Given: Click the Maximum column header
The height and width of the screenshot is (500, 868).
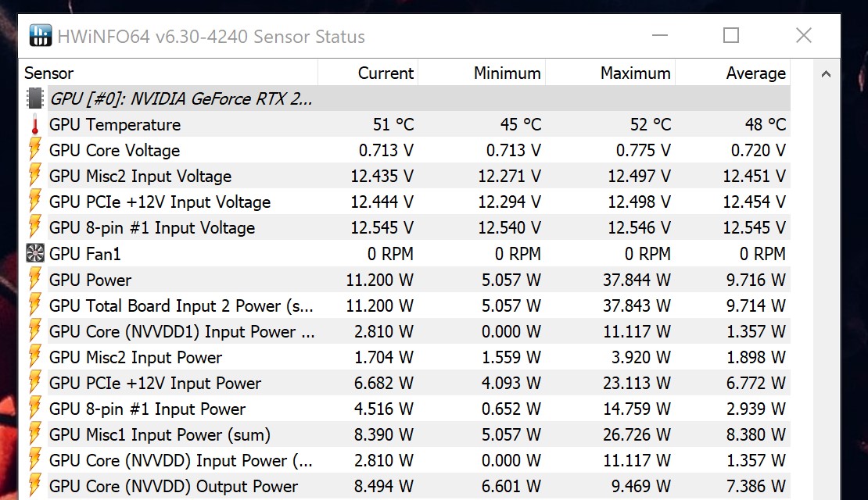Looking at the screenshot, I should [x=610, y=73].
